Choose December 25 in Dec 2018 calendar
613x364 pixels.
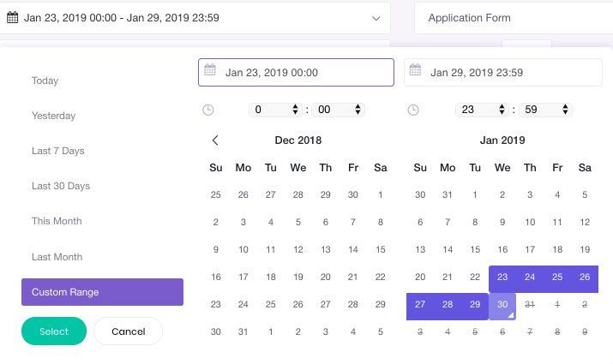(271, 305)
